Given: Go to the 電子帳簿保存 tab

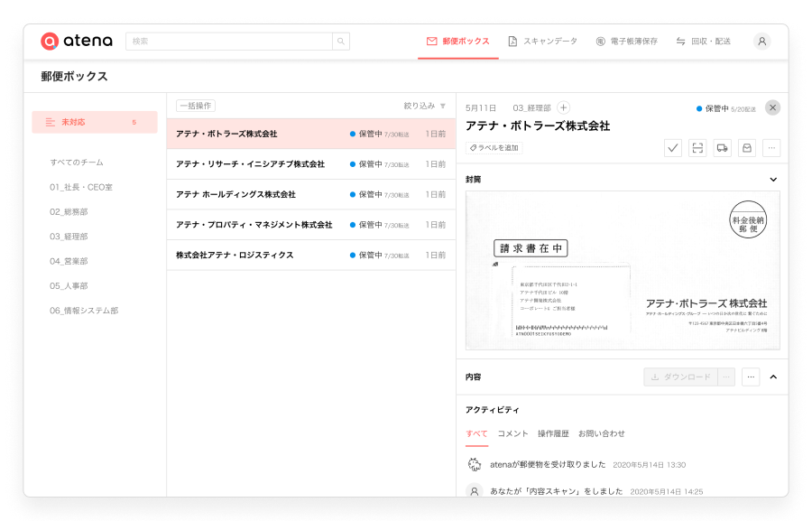Looking at the screenshot, I should (x=627, y=42).
